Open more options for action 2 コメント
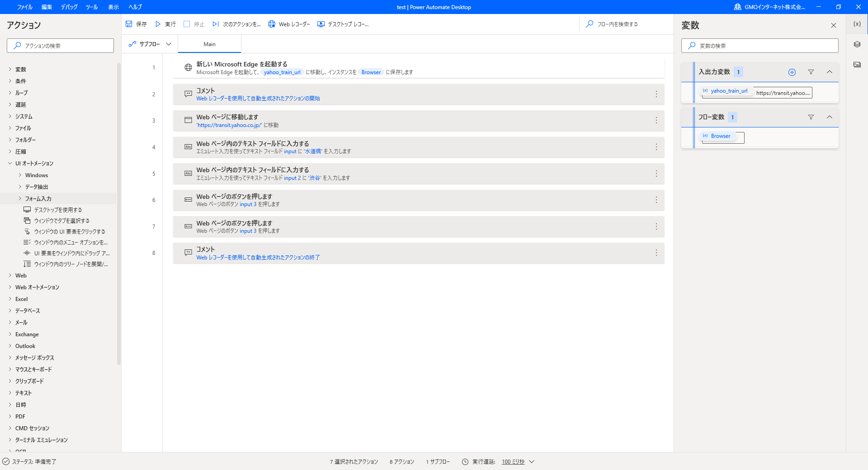This screenshot has width=868, height=470. [x=656, y=94]
